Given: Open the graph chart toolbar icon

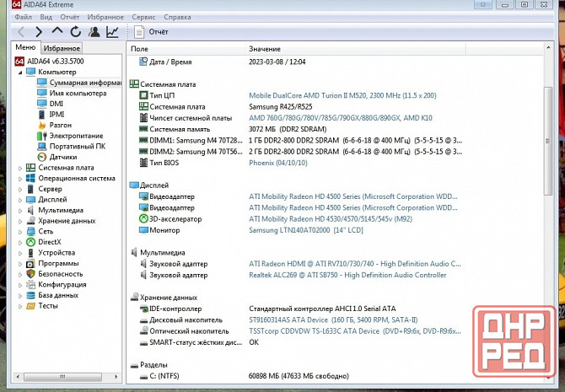Looking at the screenshot, I should [x=112, y=32].
